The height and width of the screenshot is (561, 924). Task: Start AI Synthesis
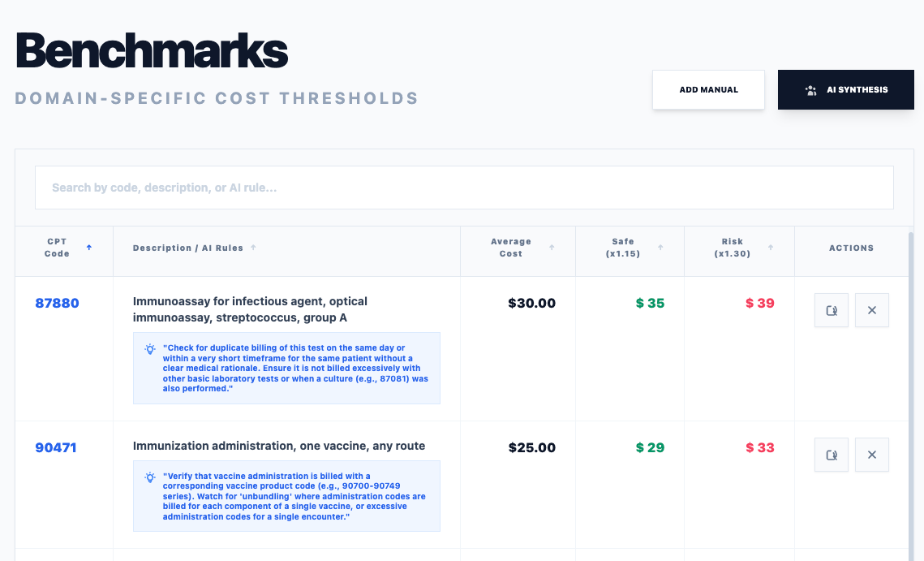846,89
